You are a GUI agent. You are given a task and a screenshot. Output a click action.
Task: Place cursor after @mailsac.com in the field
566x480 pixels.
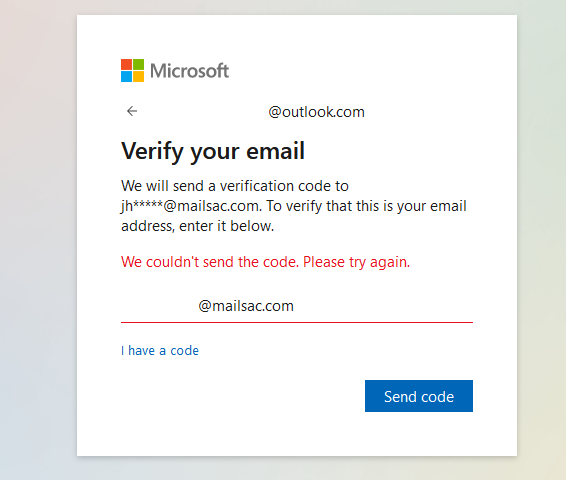[295, 306]
